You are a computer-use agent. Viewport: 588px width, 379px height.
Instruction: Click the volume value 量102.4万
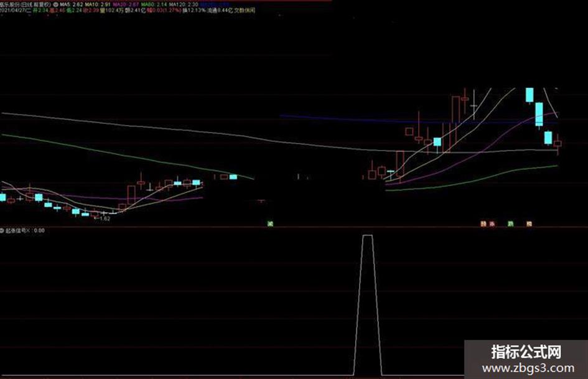[x=112, y=11]
